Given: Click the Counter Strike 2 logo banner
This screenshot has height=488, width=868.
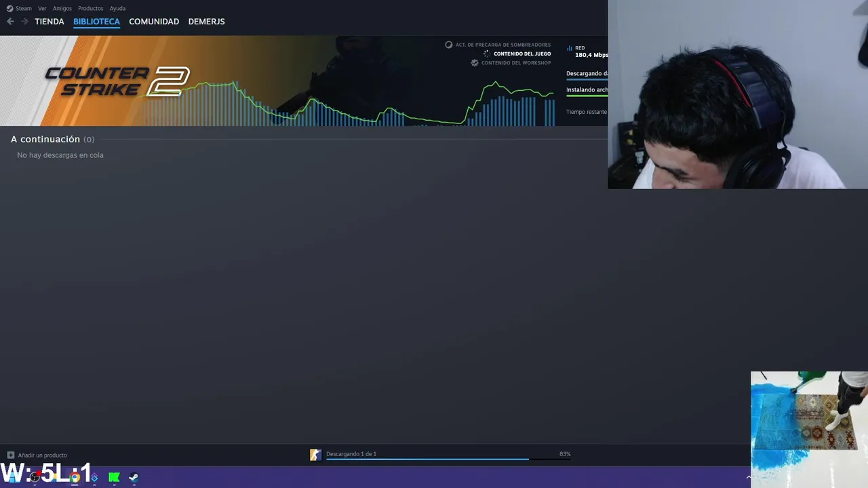Looking at the screenshot, I should click(x=117, y=81).
